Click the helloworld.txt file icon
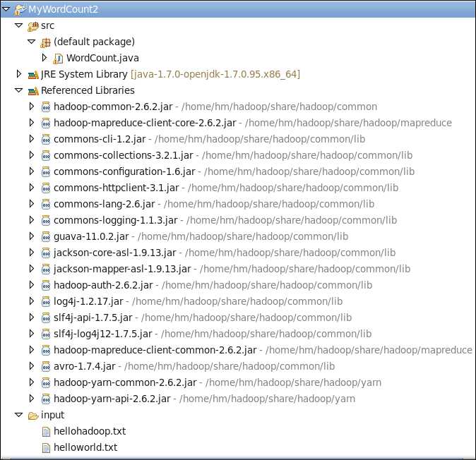The width and height of the screenshot is (476, 460). [x=46, y=448]
